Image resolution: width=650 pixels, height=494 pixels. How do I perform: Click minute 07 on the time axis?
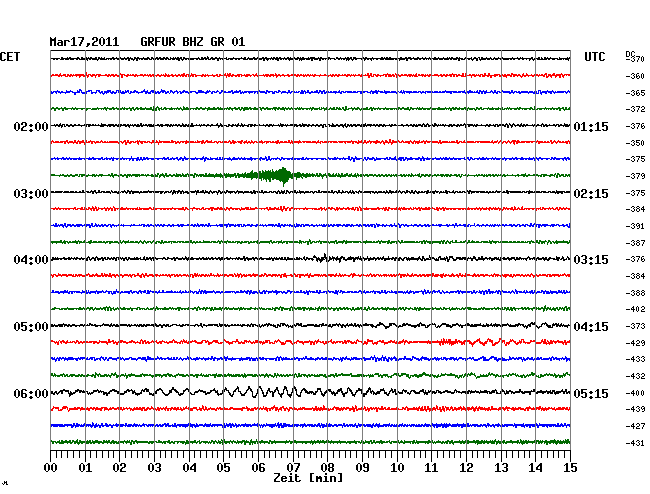[x=293, y=468]
